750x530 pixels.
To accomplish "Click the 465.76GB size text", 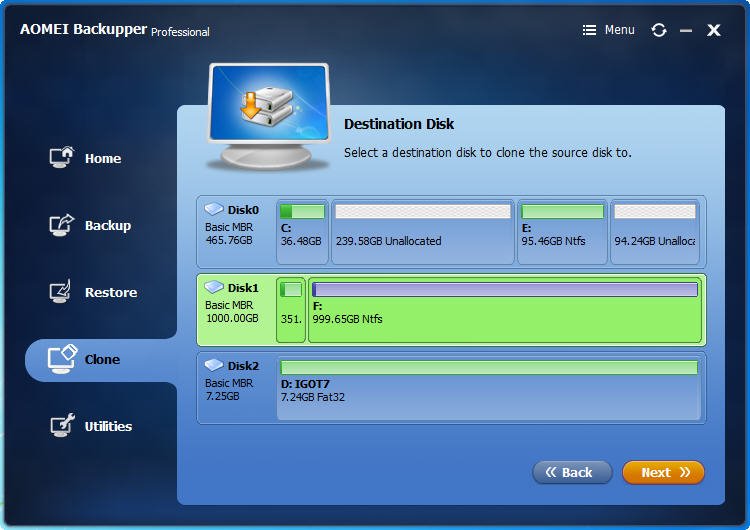I will 229,240.
